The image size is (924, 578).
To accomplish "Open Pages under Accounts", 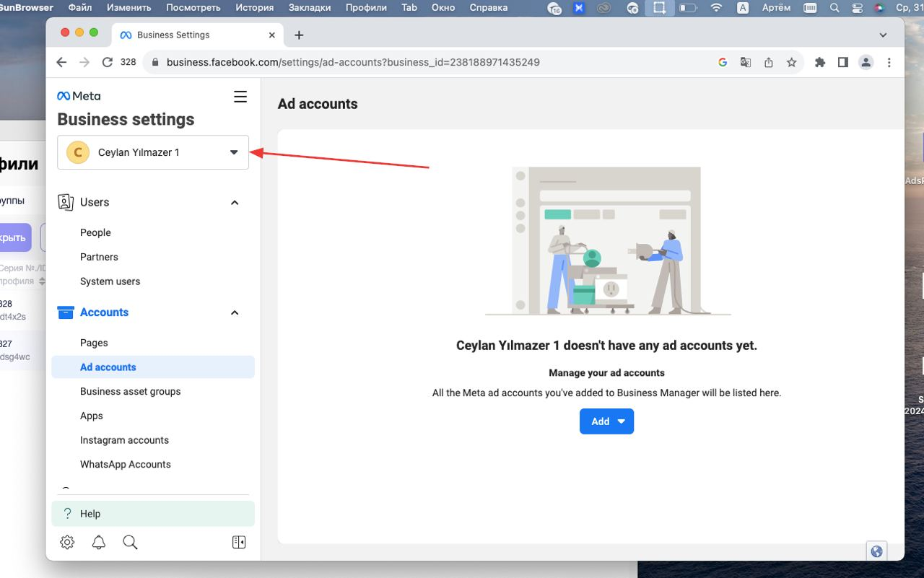I will [x=94, y=343].
